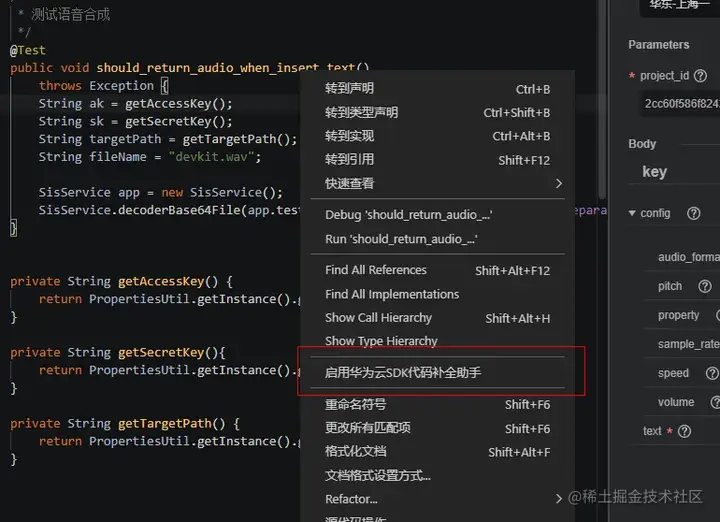Click help icon next to project_id
This screenshot has height=522, width=720.
700,76
